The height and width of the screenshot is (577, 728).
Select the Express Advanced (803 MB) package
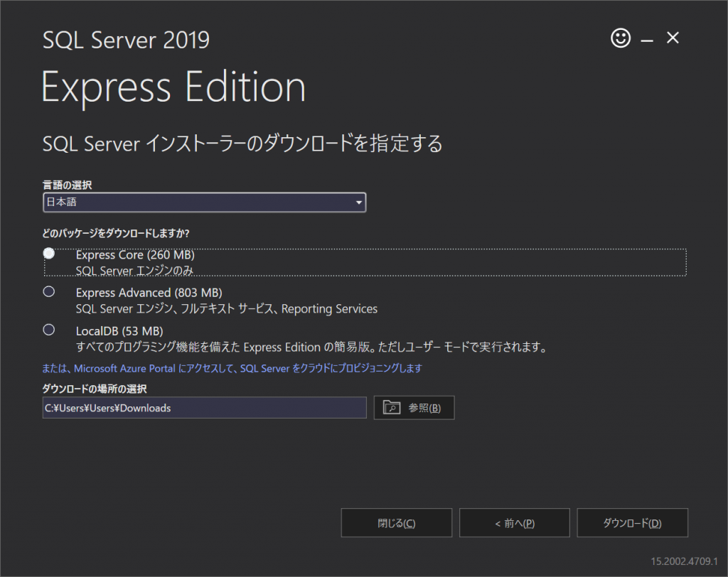tap(48, 291)
